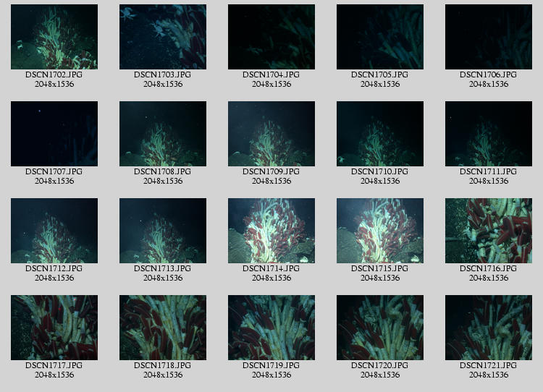Image resolution: width=543 pixels, height=392 pixels.
Task: Click the filename DSCN1708.JPG
Action: click(163, 171)
